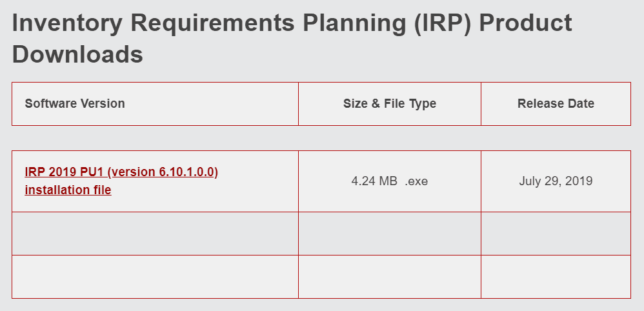Select the Release Date column header
This screenshot has width=644, height=311.
(x=556, y=103)
